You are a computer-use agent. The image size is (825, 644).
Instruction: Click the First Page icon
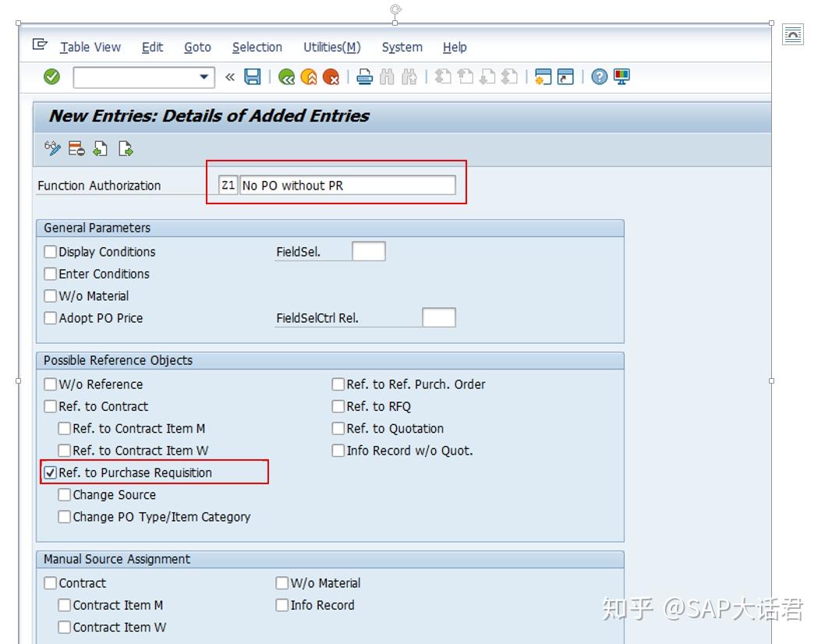[x=443, y=77]
